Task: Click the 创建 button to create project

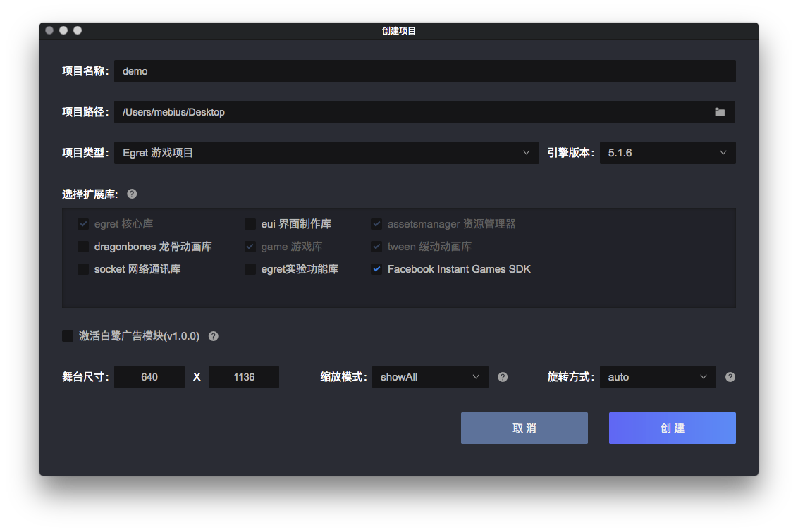Action: point(671,428)
